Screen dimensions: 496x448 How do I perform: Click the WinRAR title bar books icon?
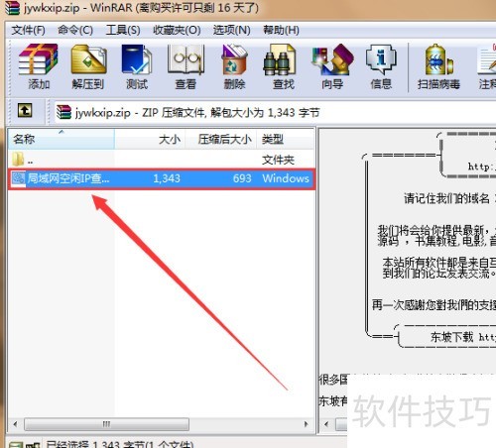(13, 7)
